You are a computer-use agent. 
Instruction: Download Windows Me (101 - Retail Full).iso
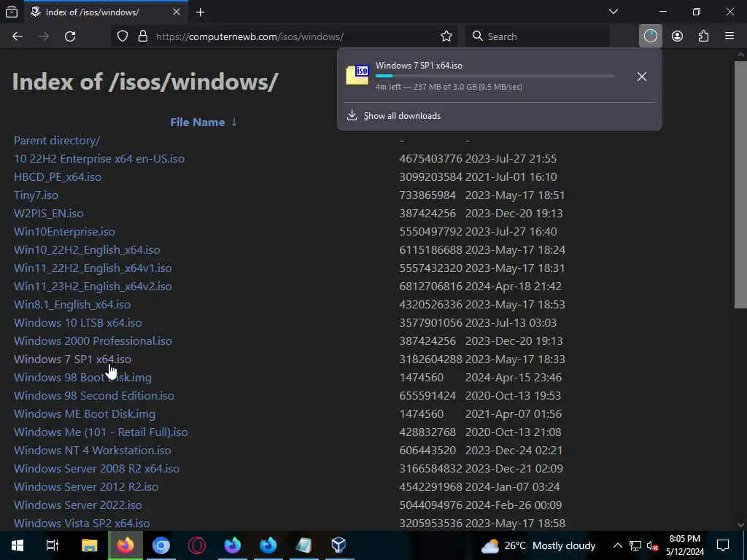[x=101, y=432]
